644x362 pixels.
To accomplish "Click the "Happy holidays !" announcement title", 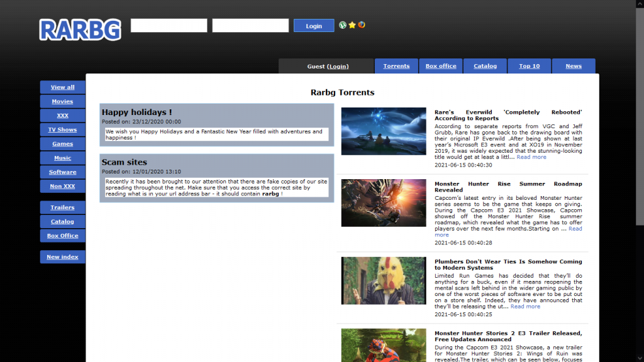I will (x=136, y=112).
